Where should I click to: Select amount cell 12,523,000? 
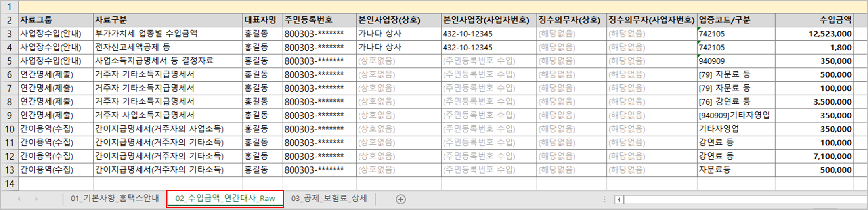click(x=814, y=34)
